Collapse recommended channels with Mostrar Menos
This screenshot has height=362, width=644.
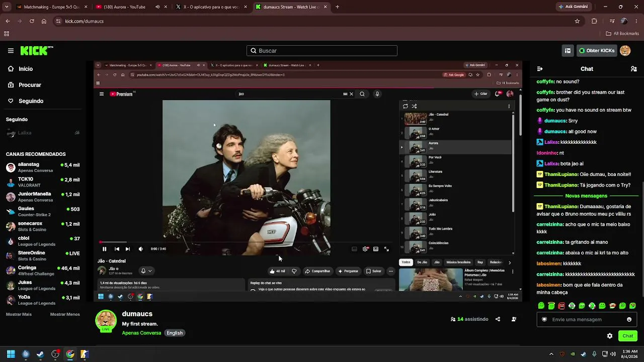tap(65, 314)
